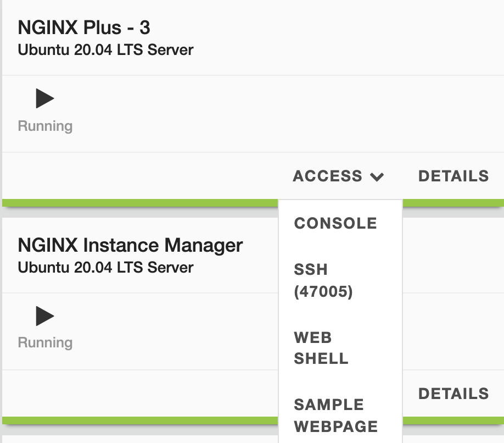Click Running status of NGINX Instance Manager

[46, 342]
